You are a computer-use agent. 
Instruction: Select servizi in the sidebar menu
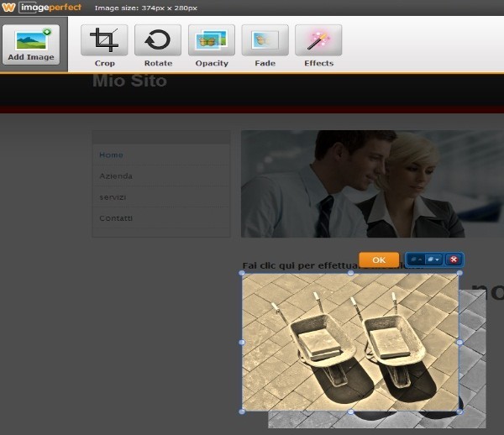coord(113,197)
